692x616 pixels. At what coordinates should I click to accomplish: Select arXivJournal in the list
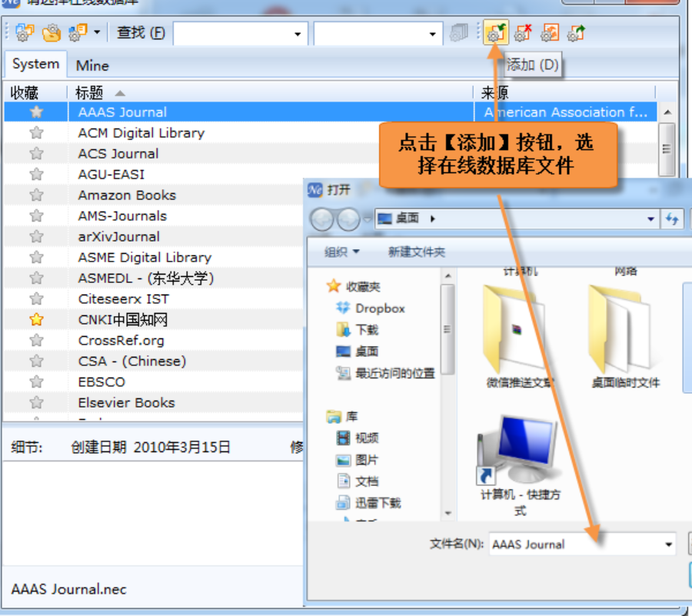click(x=118, y=237)
